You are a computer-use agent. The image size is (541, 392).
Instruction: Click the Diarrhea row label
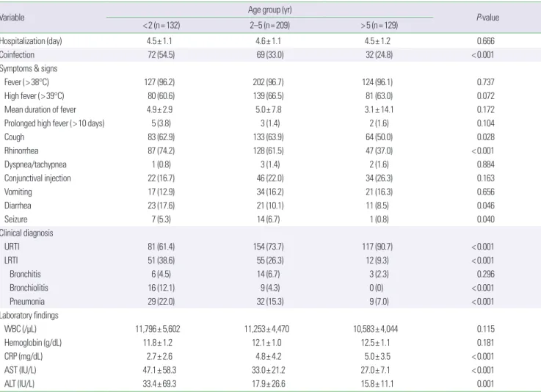18,206
